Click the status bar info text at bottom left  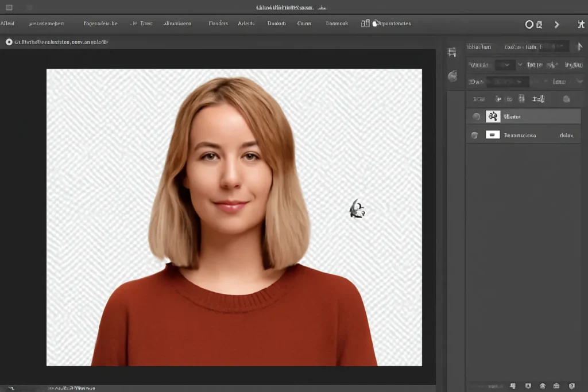(x=72, y=388)
